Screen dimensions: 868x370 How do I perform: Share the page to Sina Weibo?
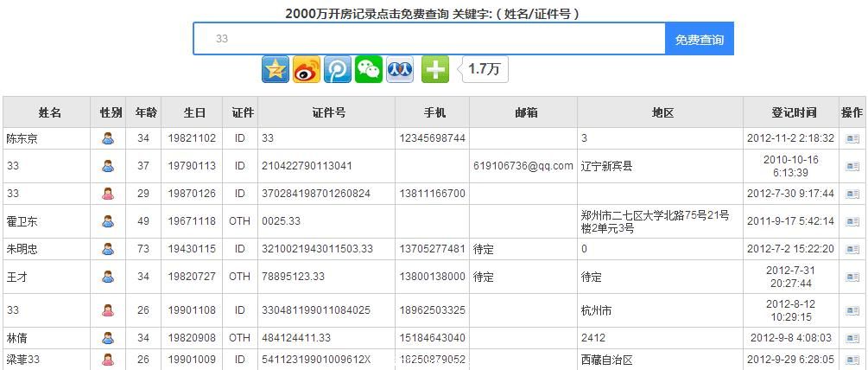tap(307, 69)
